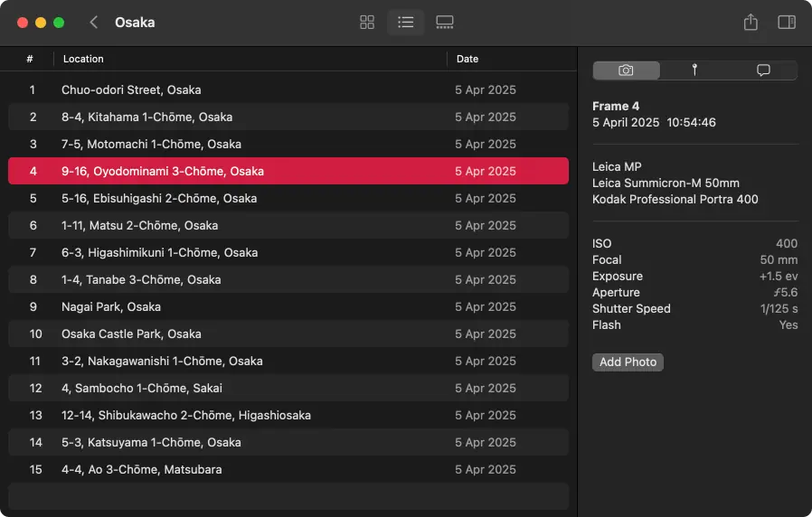Open the location pin tab

point(694,70)
